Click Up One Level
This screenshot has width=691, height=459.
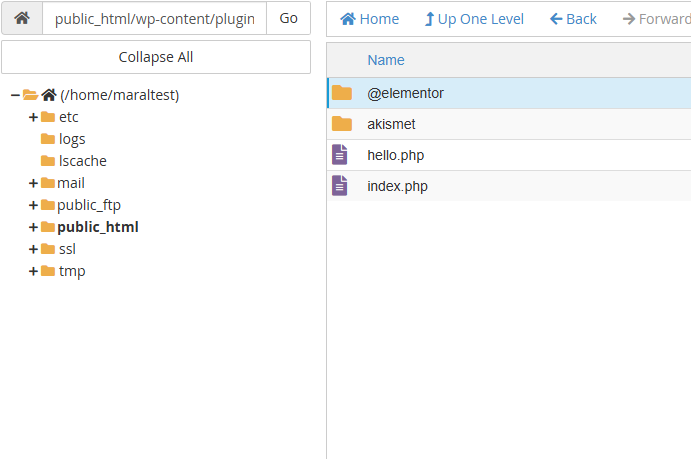coord(474,19)
